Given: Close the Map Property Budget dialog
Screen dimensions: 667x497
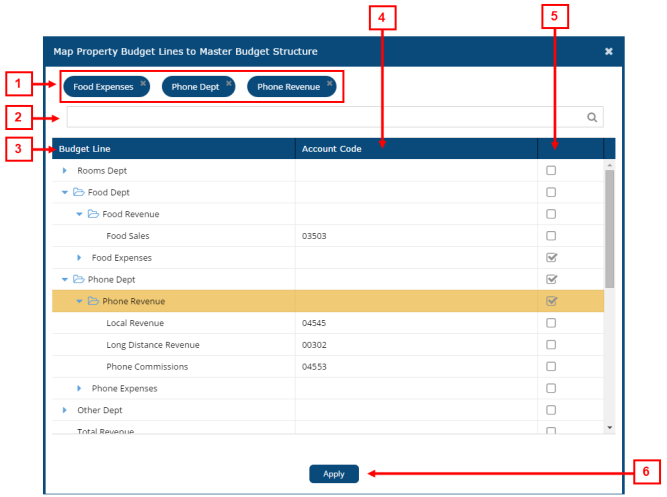Looking at the screenshot, I should [x=608, y=51].
